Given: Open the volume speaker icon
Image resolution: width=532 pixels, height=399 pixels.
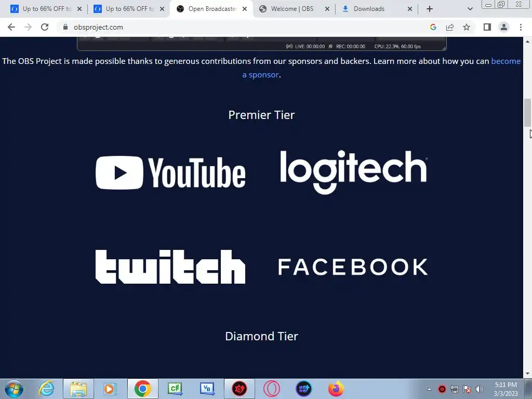Looking at the screenshot, I should click(479, 389).
